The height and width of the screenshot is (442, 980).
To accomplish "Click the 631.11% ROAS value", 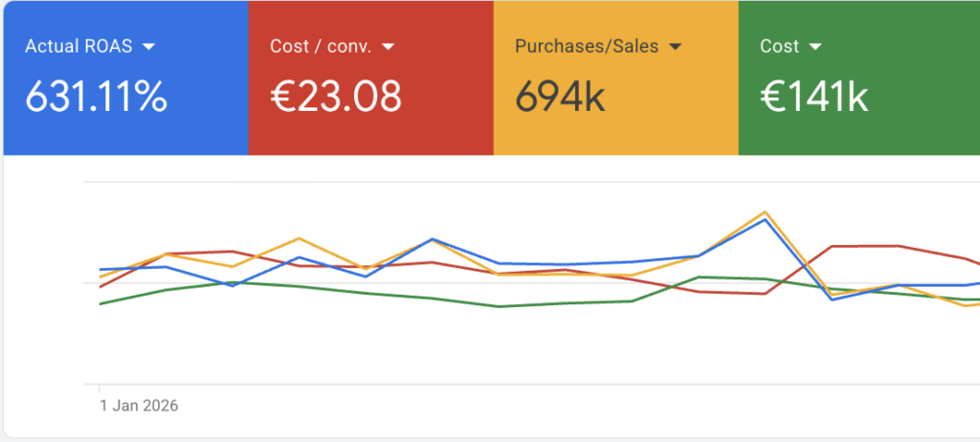I will point(96,97).
